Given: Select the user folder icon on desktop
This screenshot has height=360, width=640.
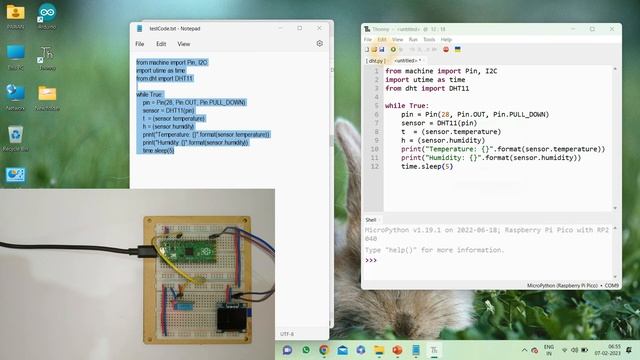Looking at the screenshot, I should [x=16, y=16].
